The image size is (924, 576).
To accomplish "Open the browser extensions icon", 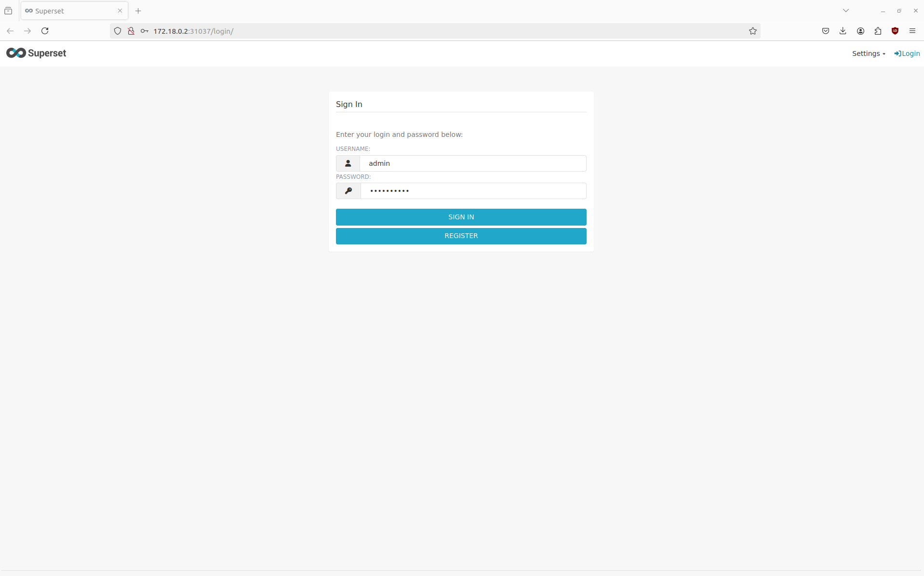I will click(x=878, y=31).
